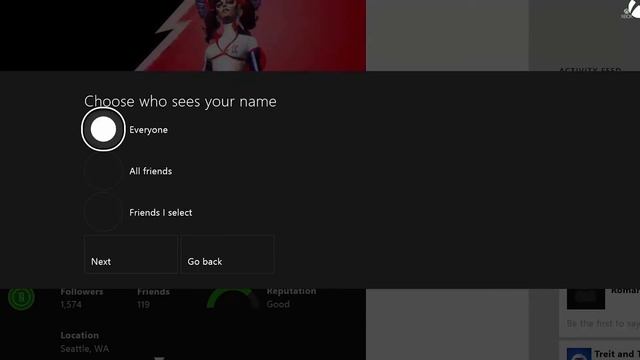The image size is (640, 360).
Task: Click the Friends I select label text
Action: (161, 212)
